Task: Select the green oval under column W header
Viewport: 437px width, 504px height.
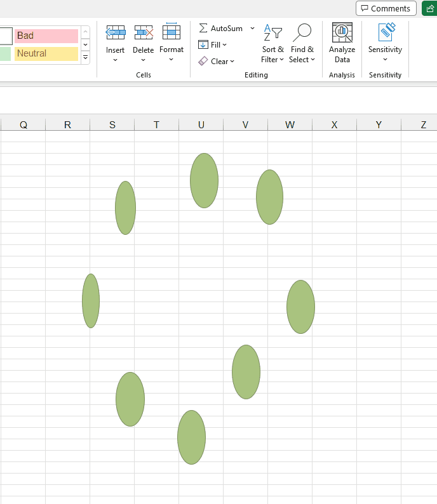Action: point(269,197)
